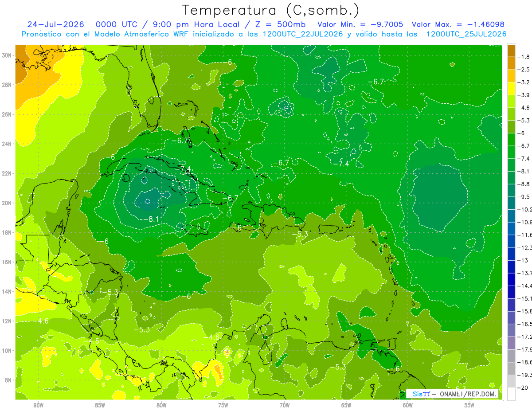Click the "22N" latitude axis label

(x=7, y=173)
